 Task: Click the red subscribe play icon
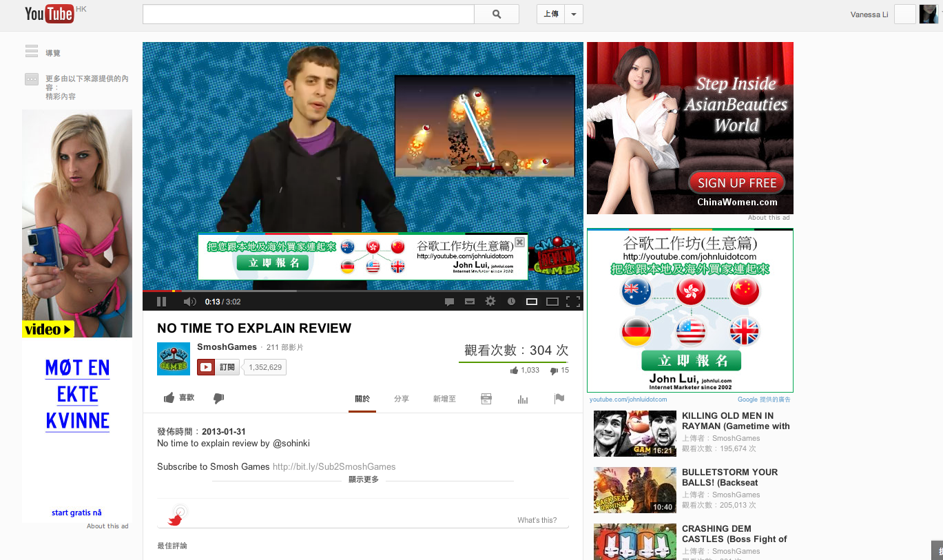pos(206,367)
